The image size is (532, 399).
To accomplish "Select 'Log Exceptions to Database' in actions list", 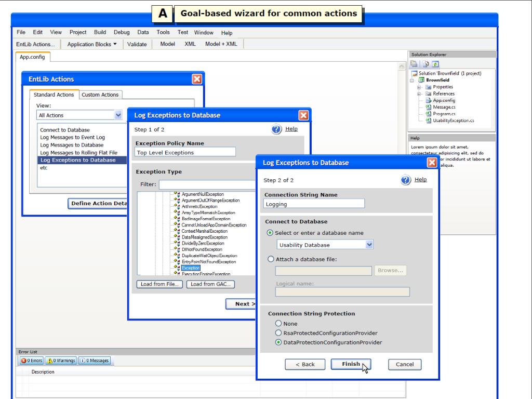I will pos(82,160).
